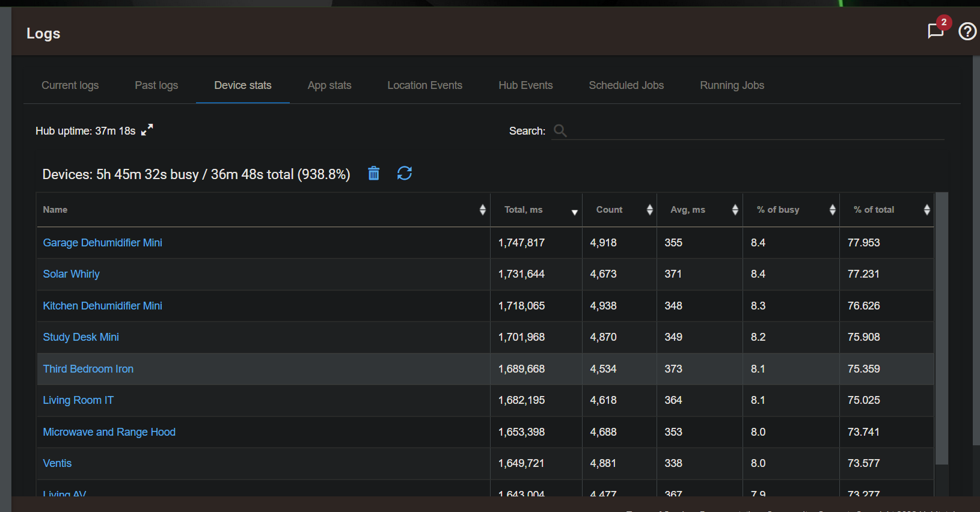The image size is (980, 512).
Task: Switch to the Current logs tab
Action: (x=70, y=85)
